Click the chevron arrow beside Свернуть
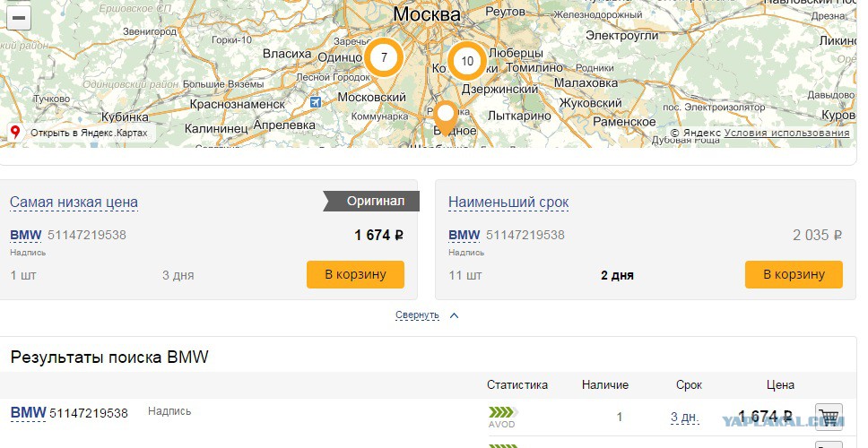The height and width of the screenshot is (448, 868). (454, 315)
